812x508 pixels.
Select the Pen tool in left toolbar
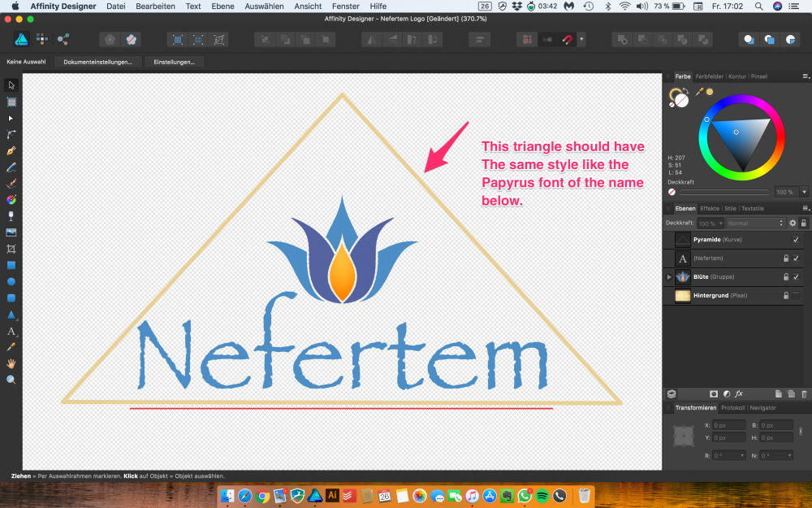[11, 150]
